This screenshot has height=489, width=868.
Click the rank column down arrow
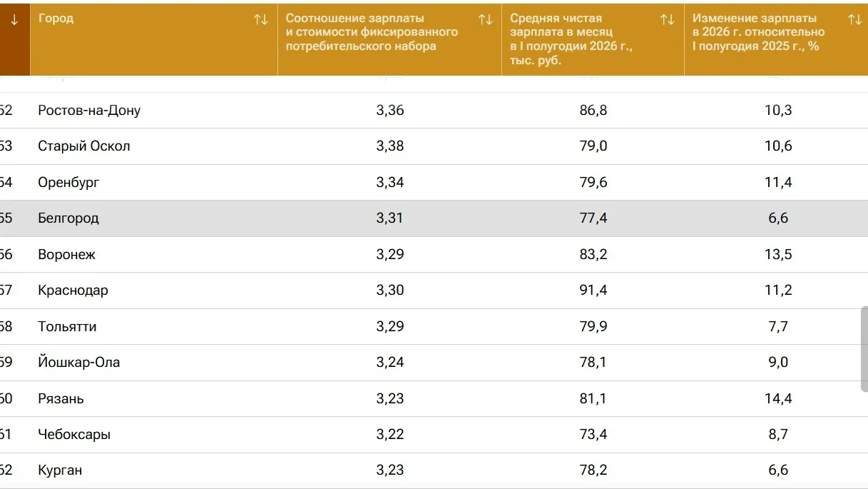pyautogui.click(x=14, y=20)
